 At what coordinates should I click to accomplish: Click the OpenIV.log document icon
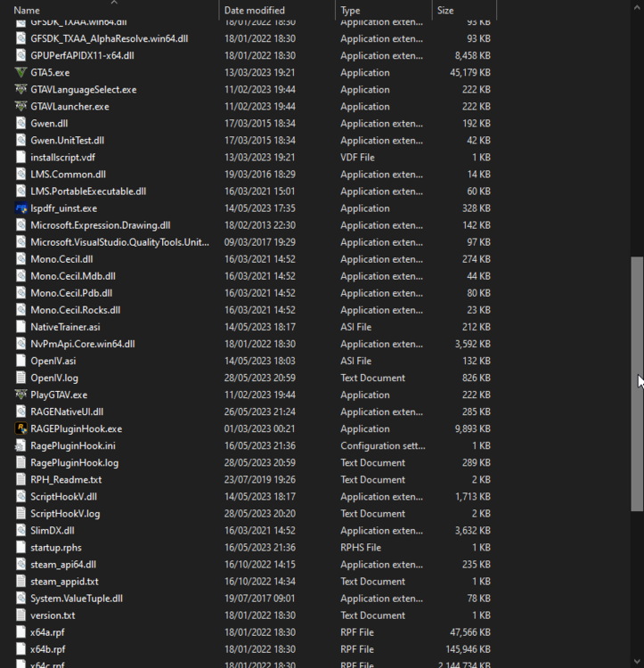click(20, 378)
